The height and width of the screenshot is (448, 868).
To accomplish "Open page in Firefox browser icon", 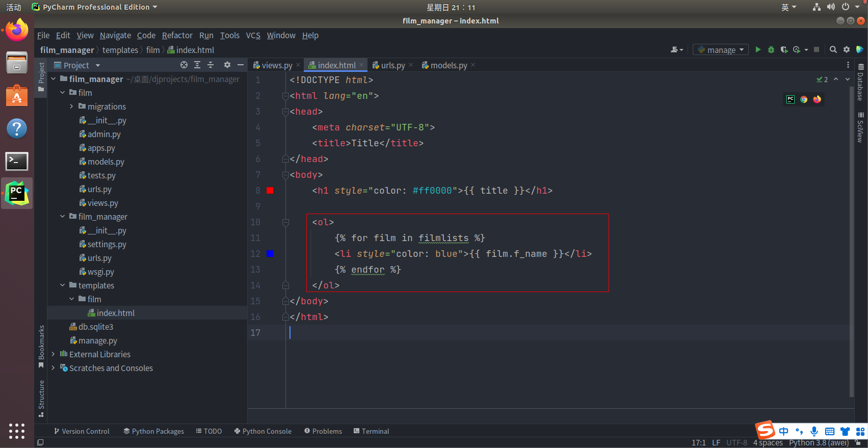I will click(817, 99).
